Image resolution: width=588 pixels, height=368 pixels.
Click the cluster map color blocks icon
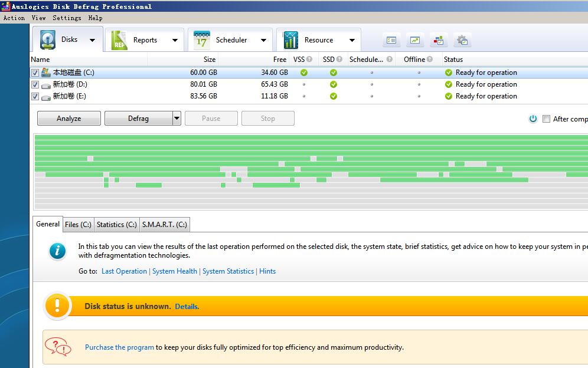click(439, 40)
